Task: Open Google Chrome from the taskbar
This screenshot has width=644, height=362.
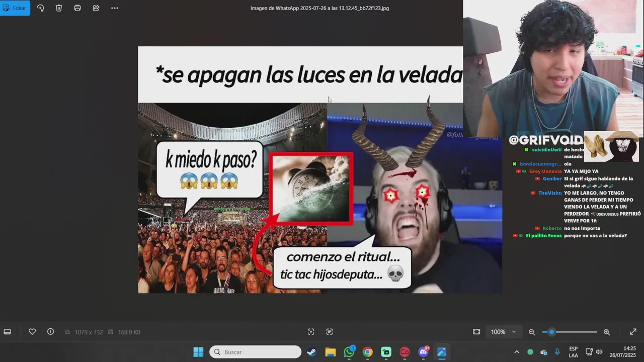Action: point(368,352)
